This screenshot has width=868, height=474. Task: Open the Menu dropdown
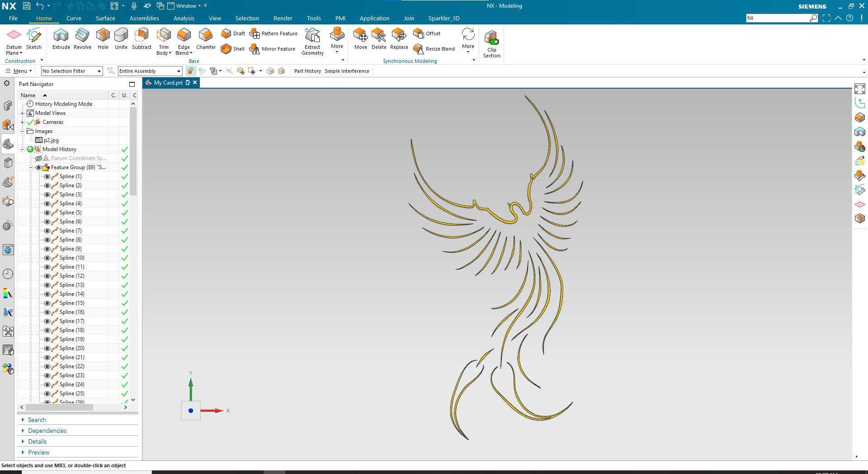click(x=19, y=71)
